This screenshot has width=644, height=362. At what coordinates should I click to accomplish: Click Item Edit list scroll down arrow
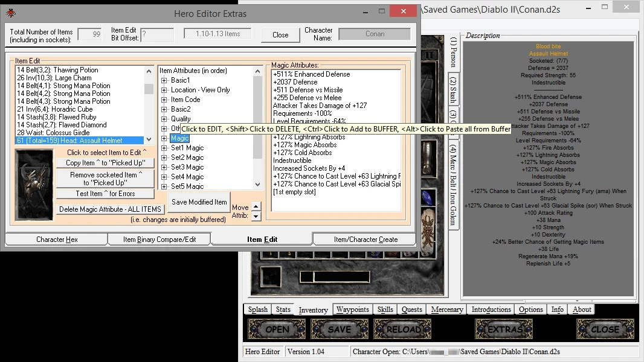tap(149, 139)
